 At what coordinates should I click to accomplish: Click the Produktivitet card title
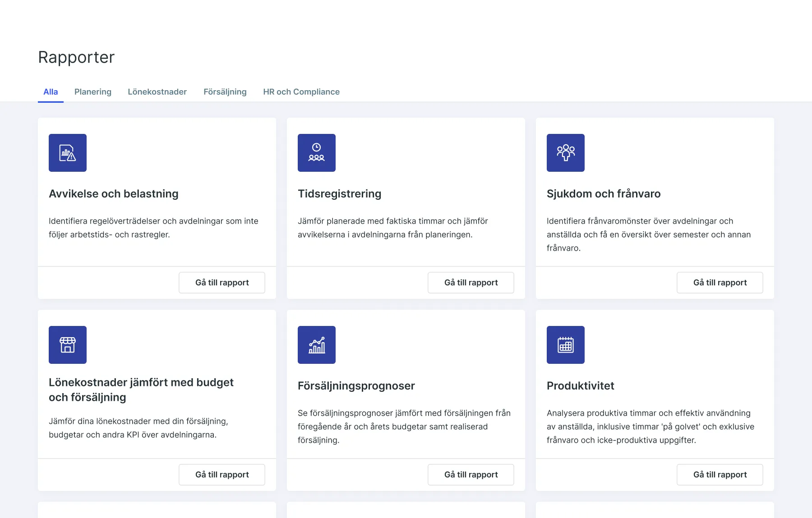[x=581, y=386]
